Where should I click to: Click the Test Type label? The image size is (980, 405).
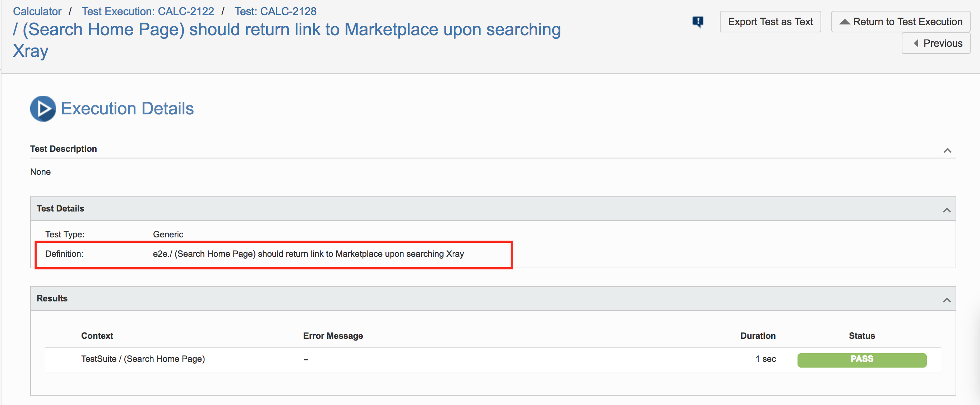click(65, 234)
